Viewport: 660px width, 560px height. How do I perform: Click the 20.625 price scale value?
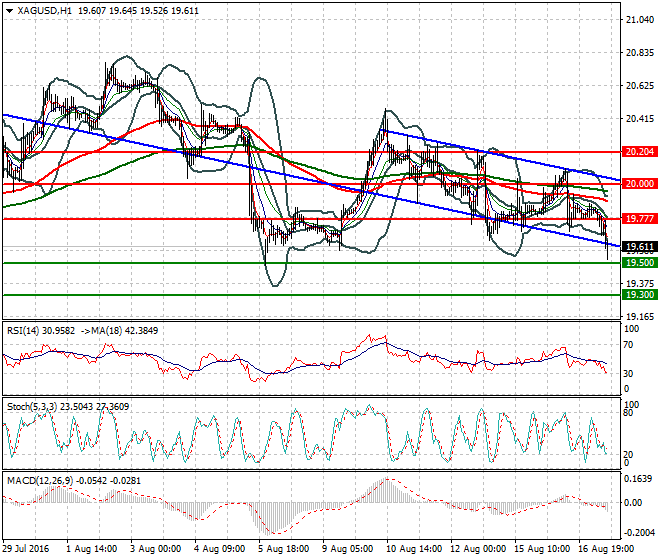pos(640,86)
